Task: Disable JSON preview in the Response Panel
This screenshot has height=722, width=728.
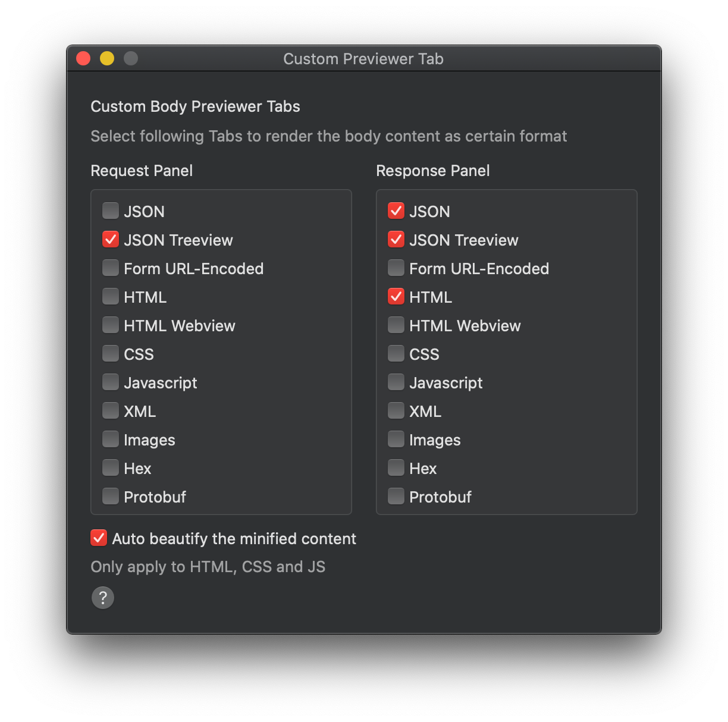Action: click(396, 211)
